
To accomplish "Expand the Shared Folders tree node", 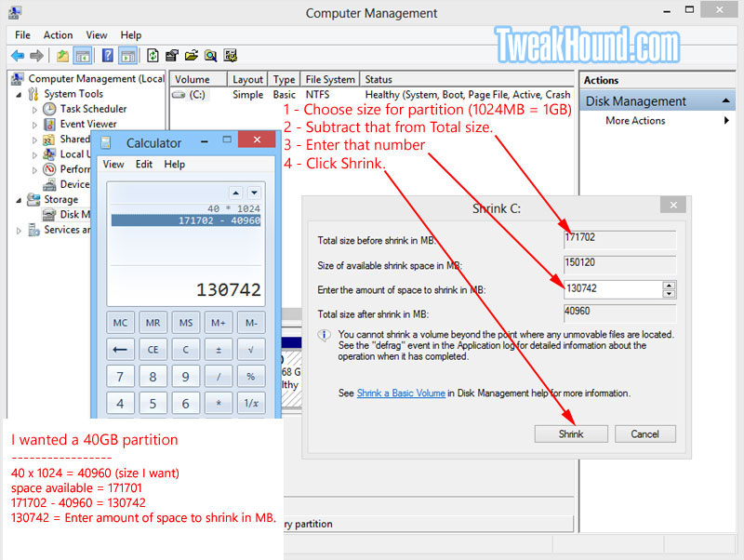I will tap(34, 140).
